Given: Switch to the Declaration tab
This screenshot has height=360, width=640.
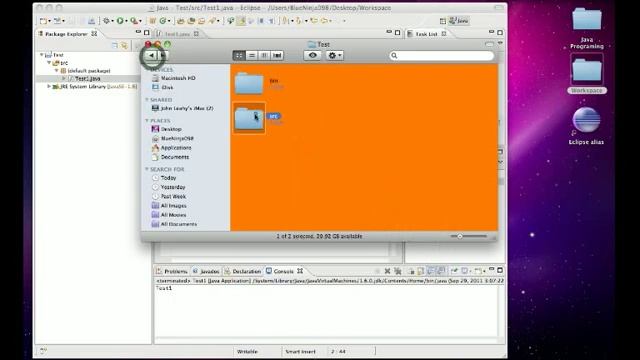Looking at the screenshot, I should (x=243, y=271).
